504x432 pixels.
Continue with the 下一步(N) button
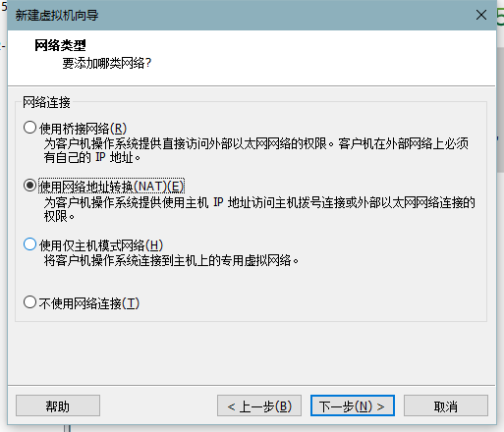point(353,405)
